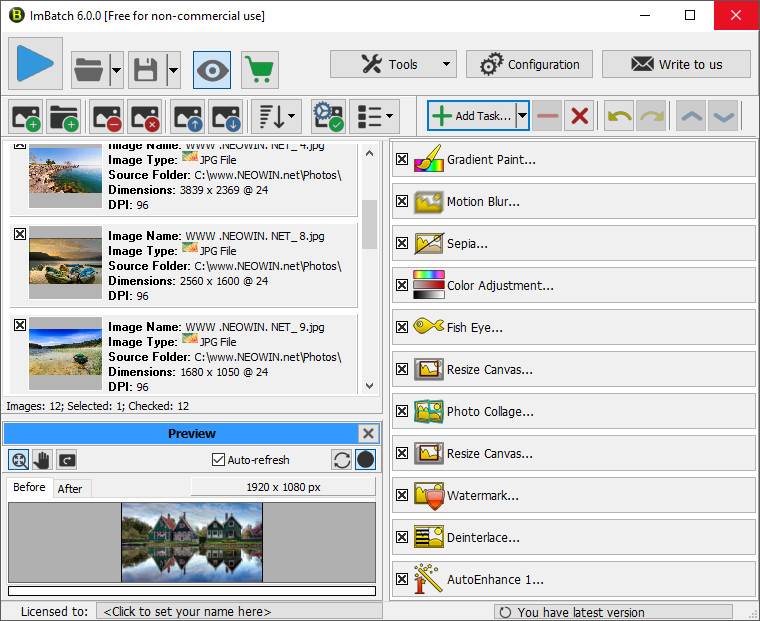
Task: Refresh the preview with the circular arrows
Action: coord(342,460)
